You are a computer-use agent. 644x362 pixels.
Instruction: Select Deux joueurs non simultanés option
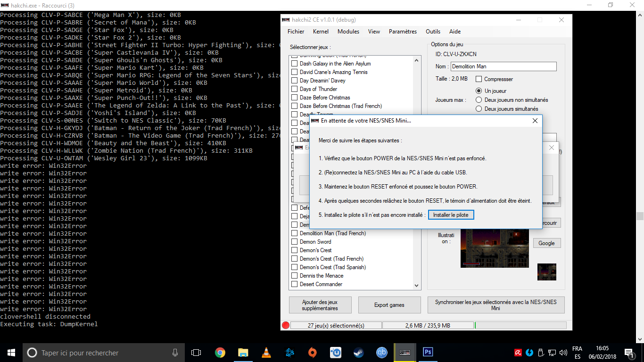479,100
